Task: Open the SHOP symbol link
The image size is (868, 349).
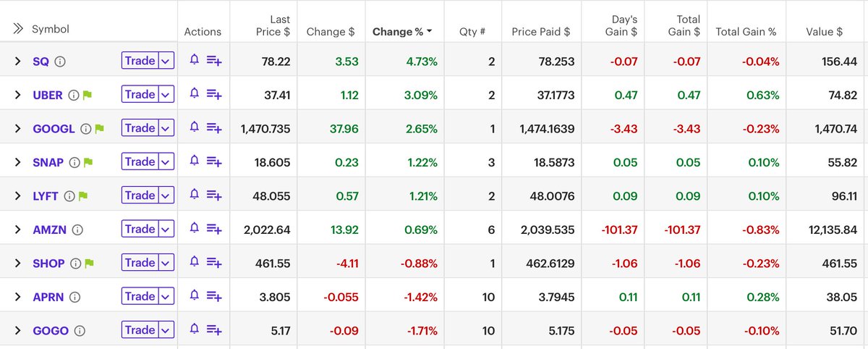Action: 48,264
